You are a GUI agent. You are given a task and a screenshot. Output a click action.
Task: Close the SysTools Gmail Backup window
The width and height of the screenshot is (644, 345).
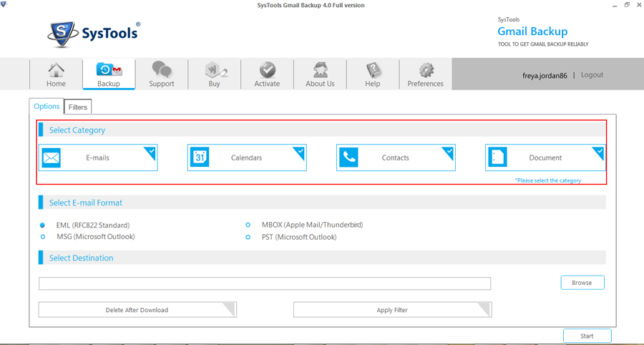tap(639, 5)
